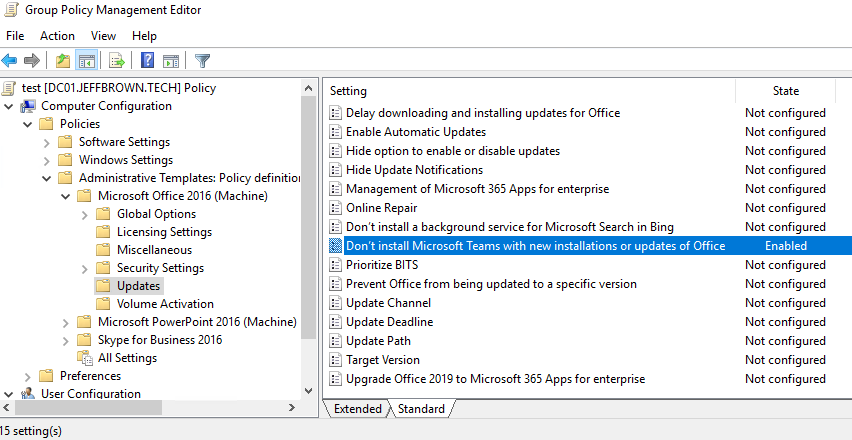Expand the Preferences node
Image resolution: width=852 pixels, height=440 pixels.
pos(28,376)
